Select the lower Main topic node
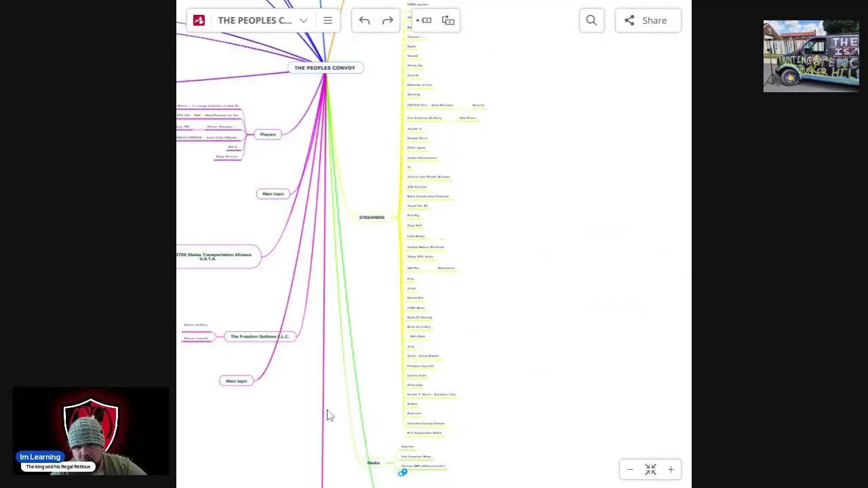Screen dimensions: 868x488 point(237,381)
